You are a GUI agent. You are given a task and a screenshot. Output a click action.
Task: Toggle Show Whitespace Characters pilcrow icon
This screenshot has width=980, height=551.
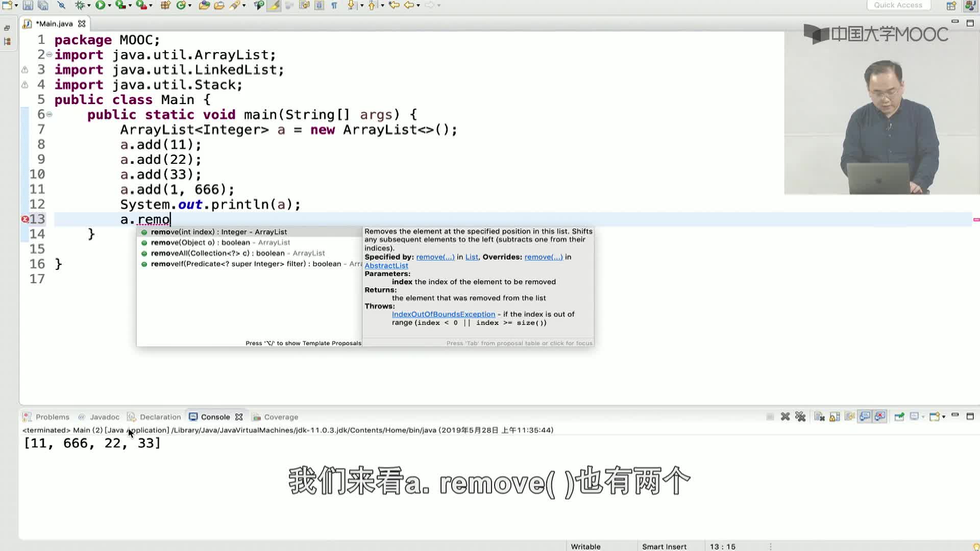coord(334,5)
